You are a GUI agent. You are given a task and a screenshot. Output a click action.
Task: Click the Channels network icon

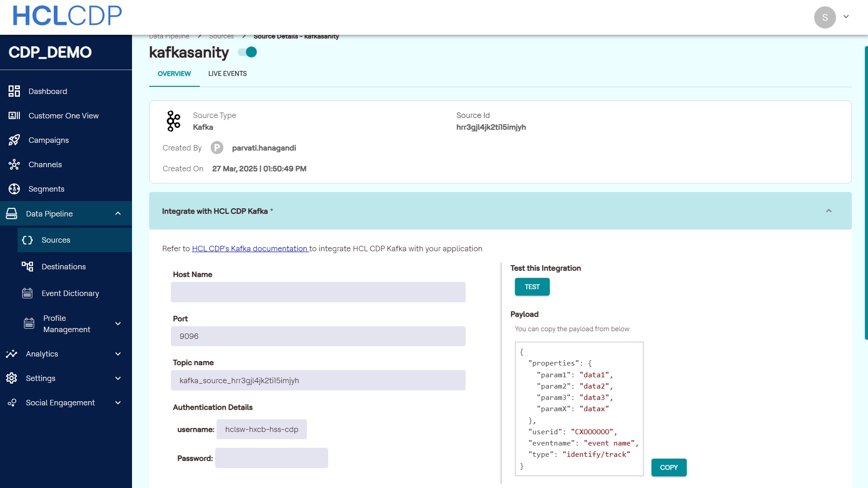(x=14, y=164)
